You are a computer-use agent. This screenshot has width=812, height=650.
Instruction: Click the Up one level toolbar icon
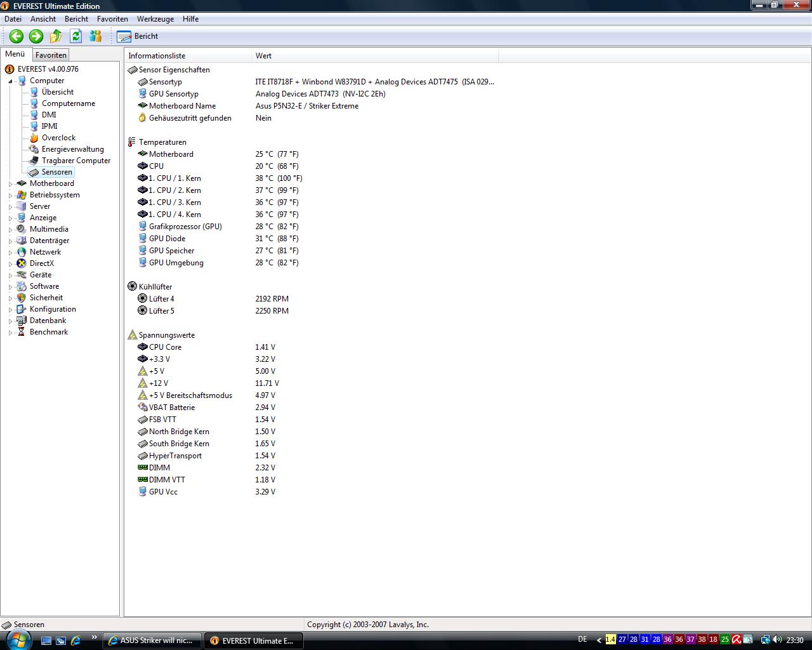click(x=56, y=36)
